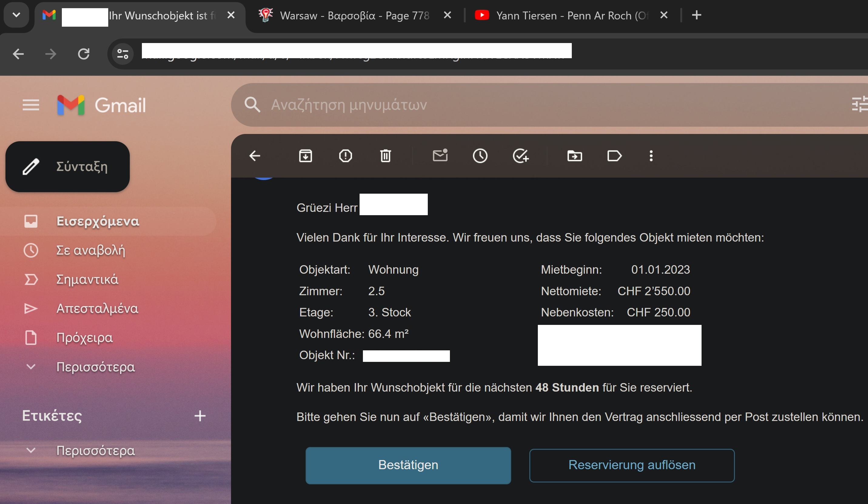
Task: Close the Yann Tiersen YouTube tab
Action: pyautogui.click(x=664, y=15)
